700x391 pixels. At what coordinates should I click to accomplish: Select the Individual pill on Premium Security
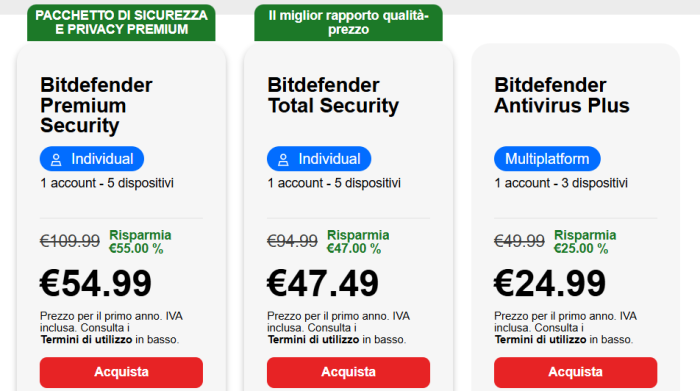point(92,159)
